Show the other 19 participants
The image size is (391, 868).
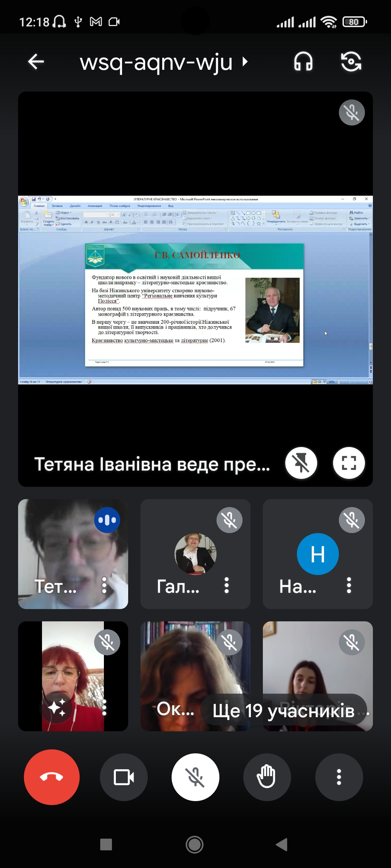[283, 710]
